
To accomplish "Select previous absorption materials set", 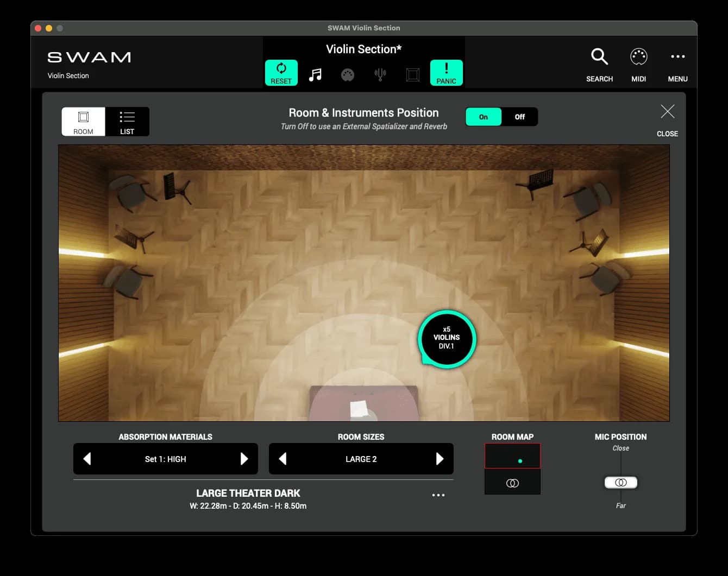I will point(87,459).
